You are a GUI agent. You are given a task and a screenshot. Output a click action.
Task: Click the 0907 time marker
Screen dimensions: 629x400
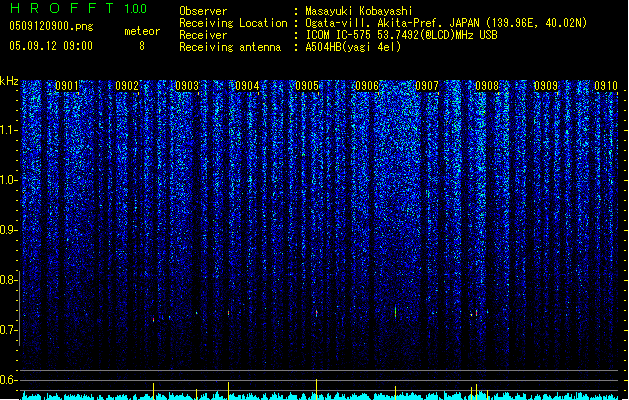click(427, 86)
